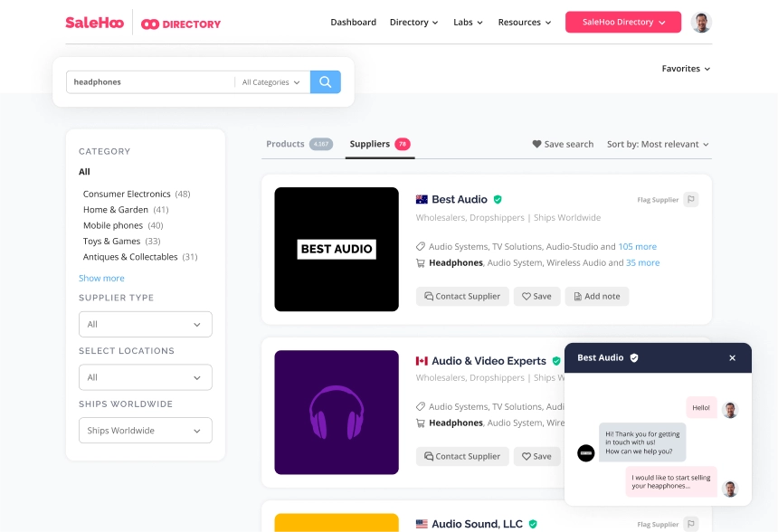This screenshot has width=778, height=532.
Task: Click verified badge next to Best Audio supplier name
Action: pyautogui.click(x=498, y=199)
